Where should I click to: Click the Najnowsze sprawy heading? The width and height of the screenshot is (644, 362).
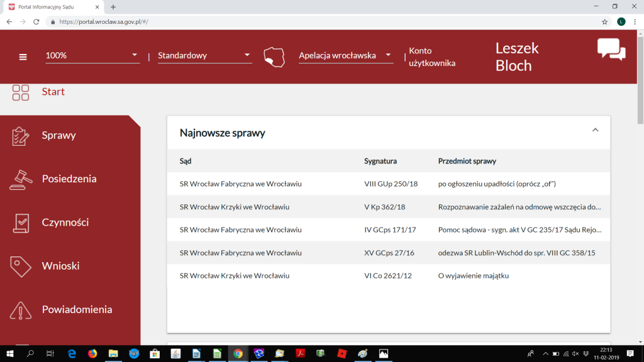point(222,133)
